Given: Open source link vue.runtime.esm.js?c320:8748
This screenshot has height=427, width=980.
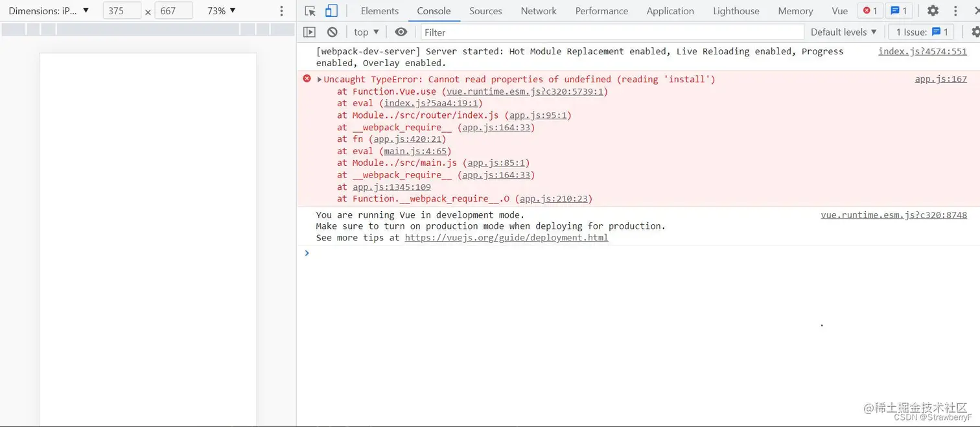Looking at the screenshot, I should point(894,214).
